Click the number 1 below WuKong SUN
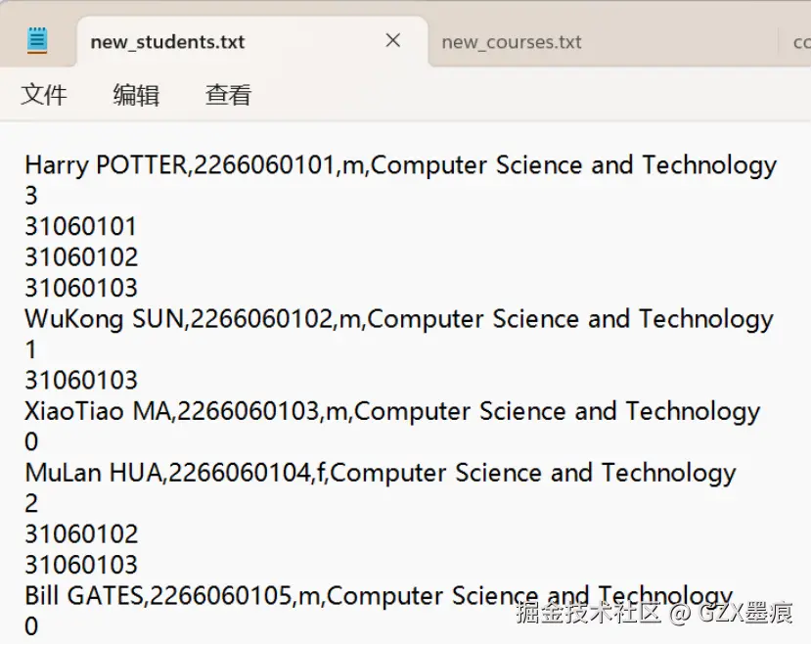Image resolution: width=812 pixels, height=645 pixels. 31,349
